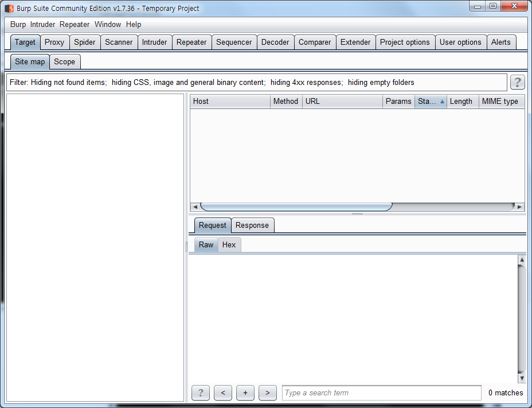Sort table by Host column
The width and height of the screenshot is (532, 408).
coord(230,101)
